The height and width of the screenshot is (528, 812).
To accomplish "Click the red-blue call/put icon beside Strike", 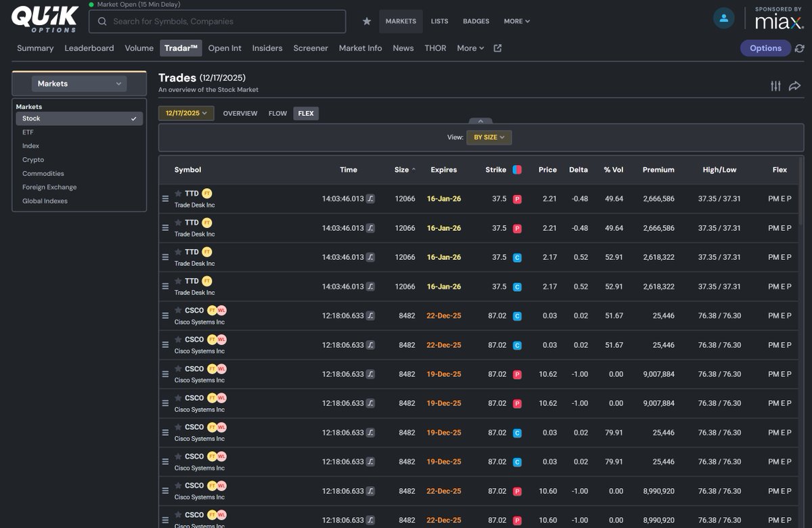I will pyautogui.click(x=517, y=170).
